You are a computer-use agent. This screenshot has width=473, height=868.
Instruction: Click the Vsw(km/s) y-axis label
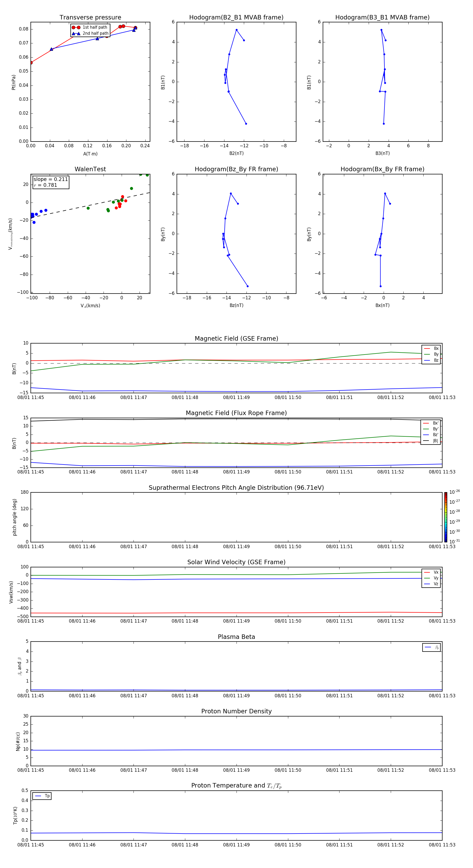pos(11,592)
